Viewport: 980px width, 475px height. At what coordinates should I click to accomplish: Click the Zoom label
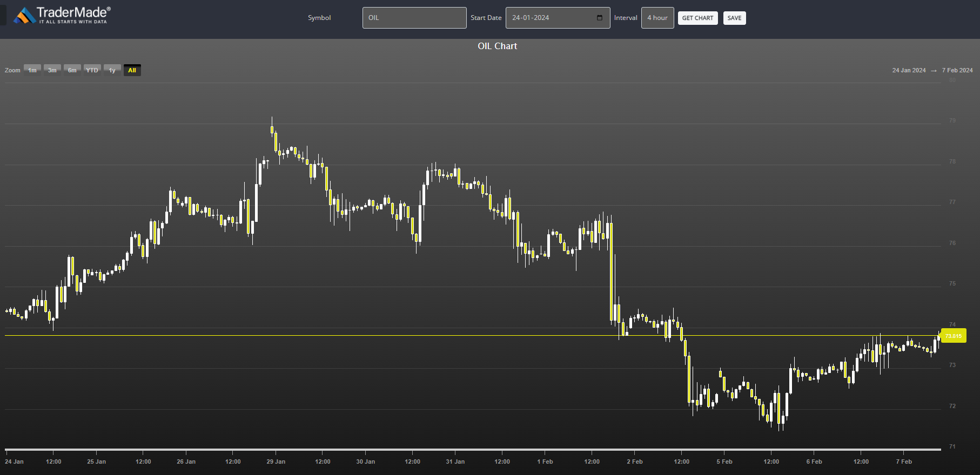[12, 70]
